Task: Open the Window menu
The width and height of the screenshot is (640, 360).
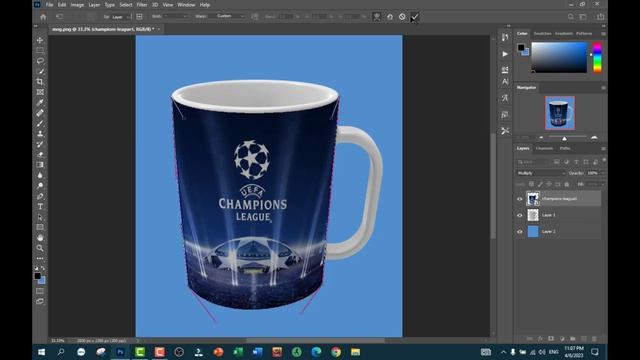Action: click(186, 5)
